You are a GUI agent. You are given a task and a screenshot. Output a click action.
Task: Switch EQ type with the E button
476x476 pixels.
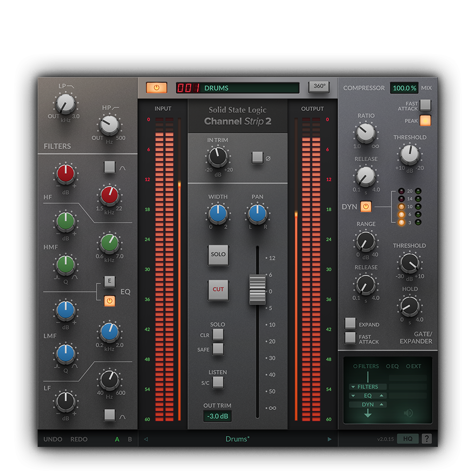(x=110, y=281)
